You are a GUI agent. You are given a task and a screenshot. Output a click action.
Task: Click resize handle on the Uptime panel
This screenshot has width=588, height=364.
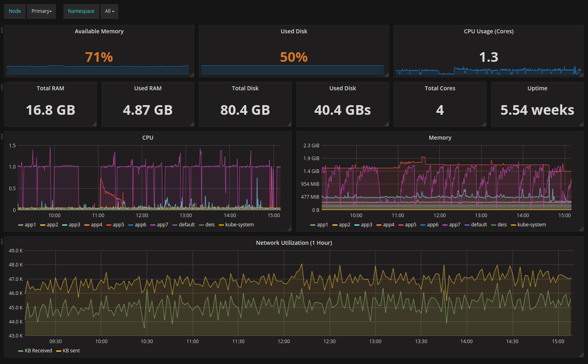click(582, 124)
